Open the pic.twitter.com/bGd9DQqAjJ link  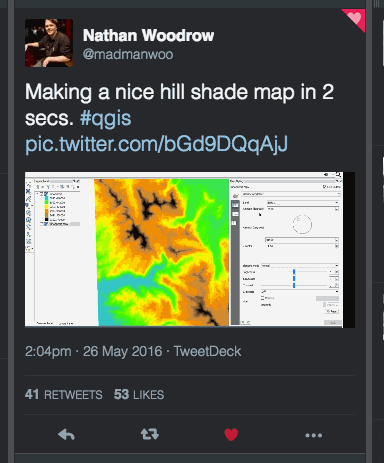pos(156,144)
